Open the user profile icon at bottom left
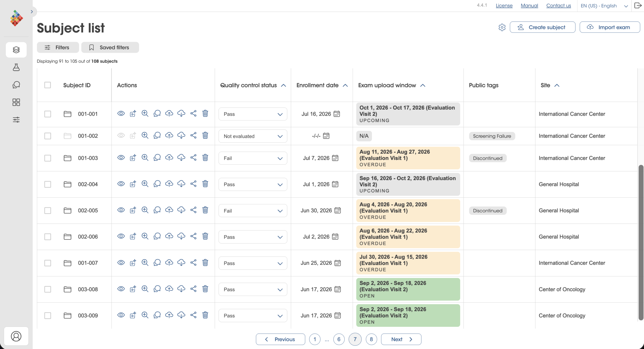 pos(16,336)
